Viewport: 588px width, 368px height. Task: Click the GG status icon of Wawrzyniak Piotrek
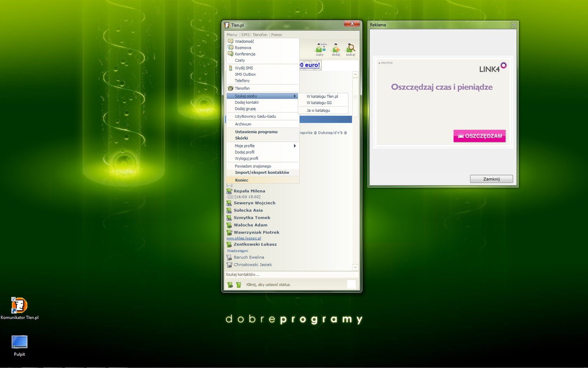(x=229, y=232)
